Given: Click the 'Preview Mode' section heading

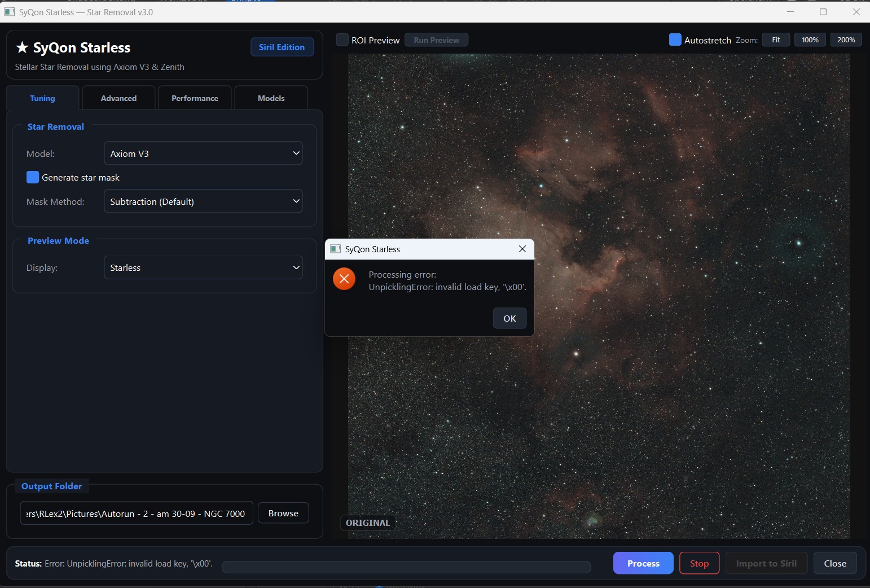Looking at the screenshot, I should pos(58,240).
